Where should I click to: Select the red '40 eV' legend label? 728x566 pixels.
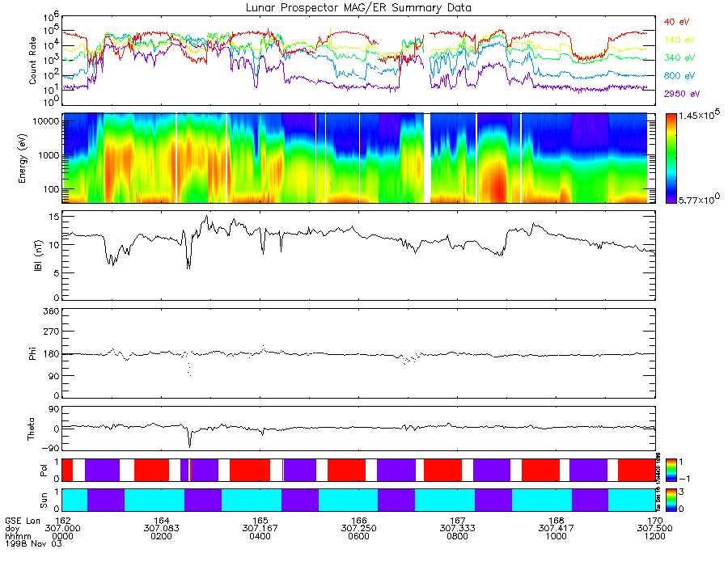pyautogui.click(x=676, y=22)
